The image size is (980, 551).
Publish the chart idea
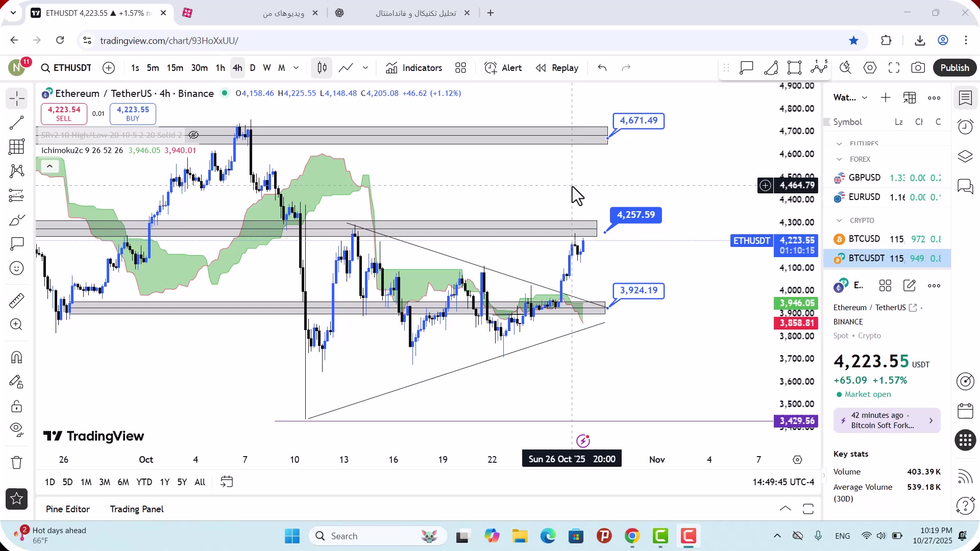pos(954,68)
